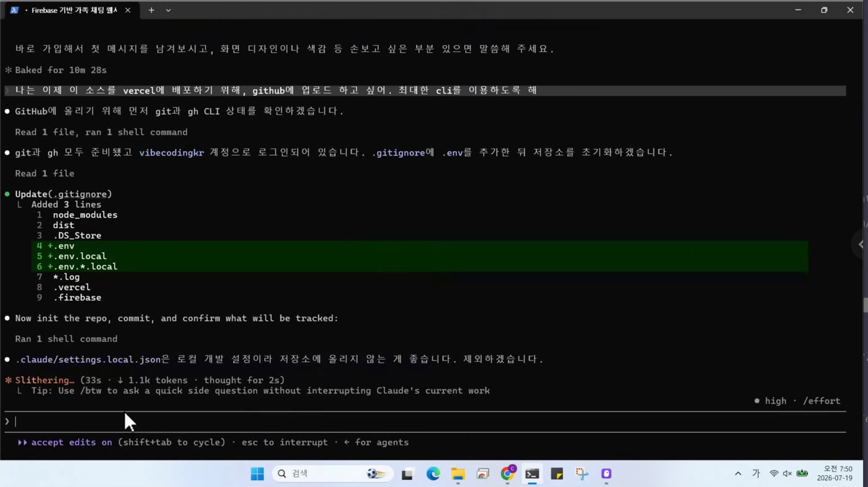Click the 'Now init the repo' message
868x487 pixels.
coord(177,318)
